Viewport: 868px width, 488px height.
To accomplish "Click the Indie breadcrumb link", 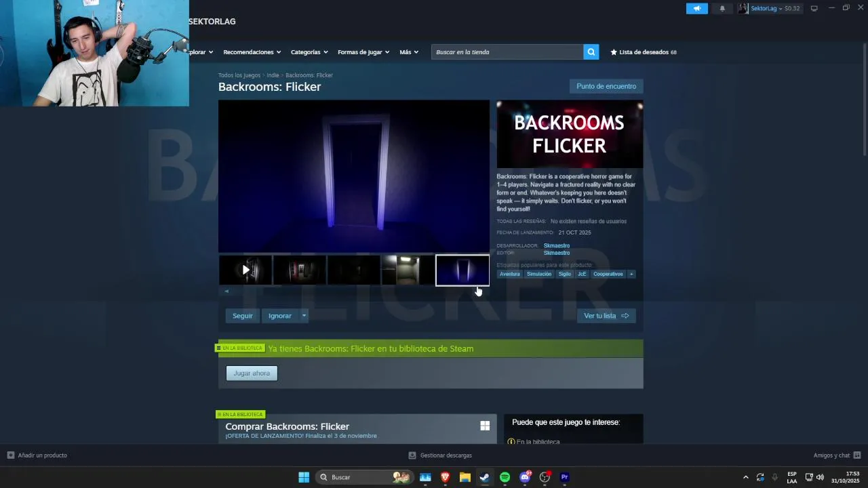I will click(273, 75).
